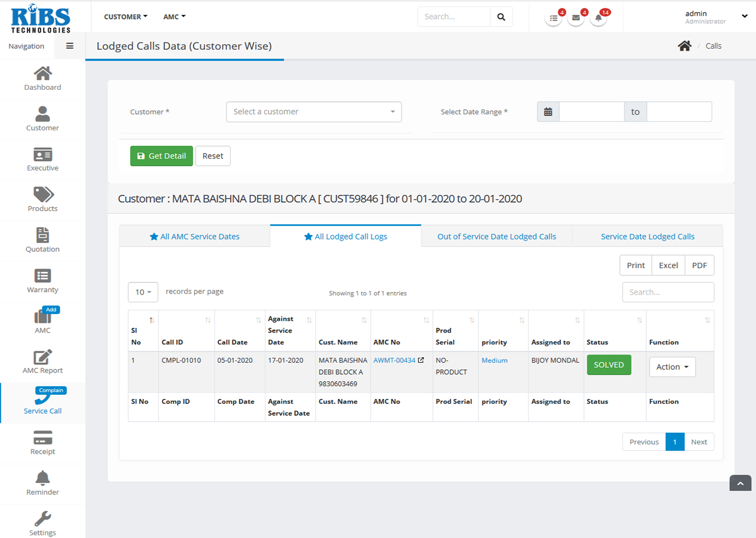This screenshot has height=538, width=756.
Task: Open external link icon beside AWMT-00434
Action: coord(421,360)
